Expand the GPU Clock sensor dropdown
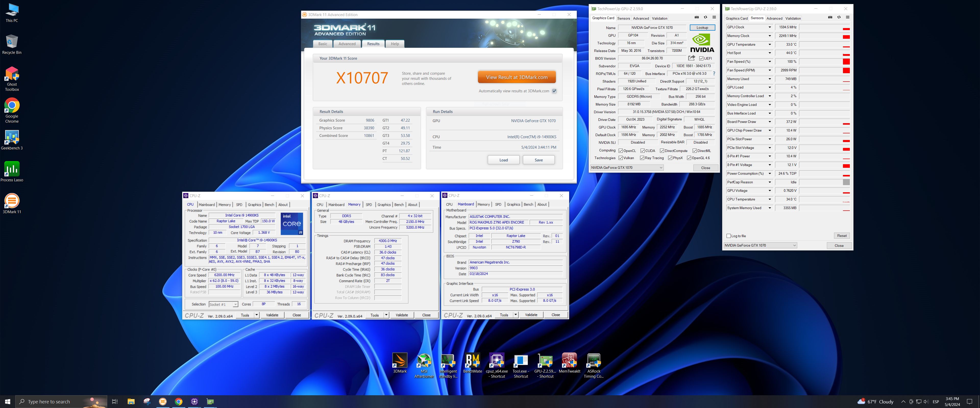This screenshot has height=408, width=980. coord(770,27)
